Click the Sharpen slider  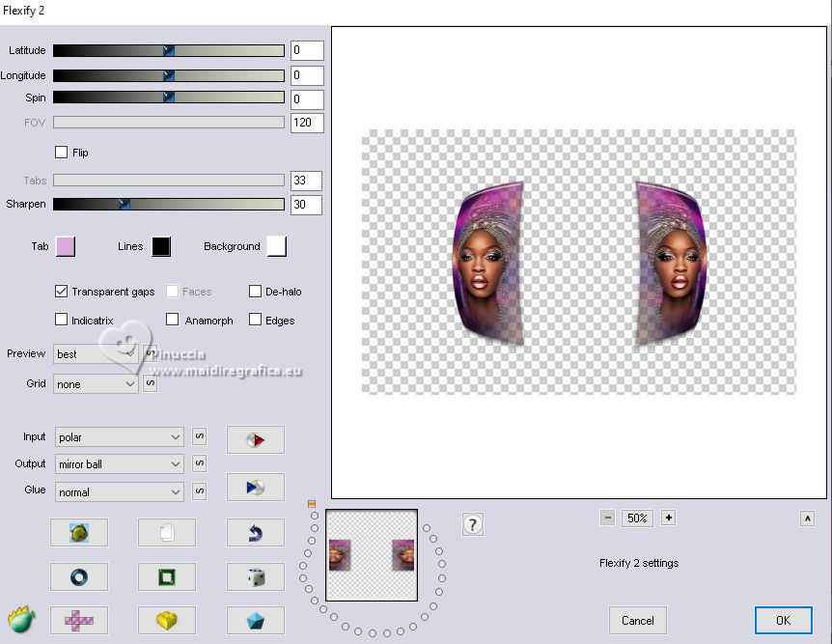[x=169, y=204]
